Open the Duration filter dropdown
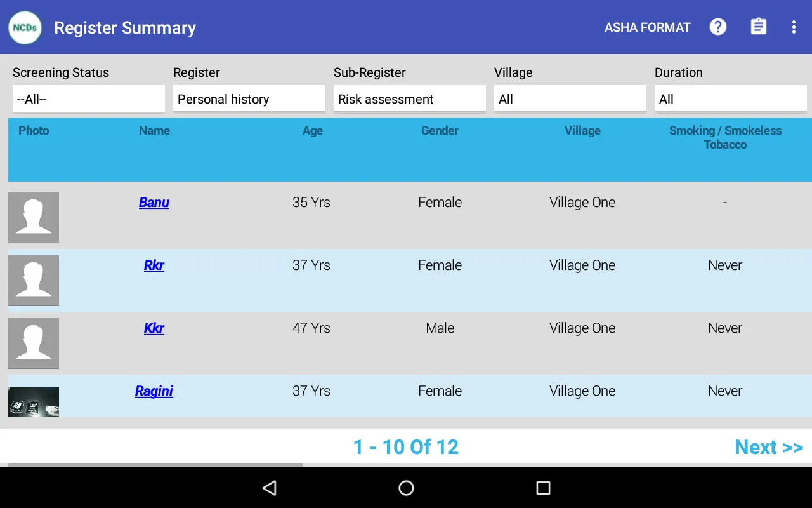 [730, 98]
